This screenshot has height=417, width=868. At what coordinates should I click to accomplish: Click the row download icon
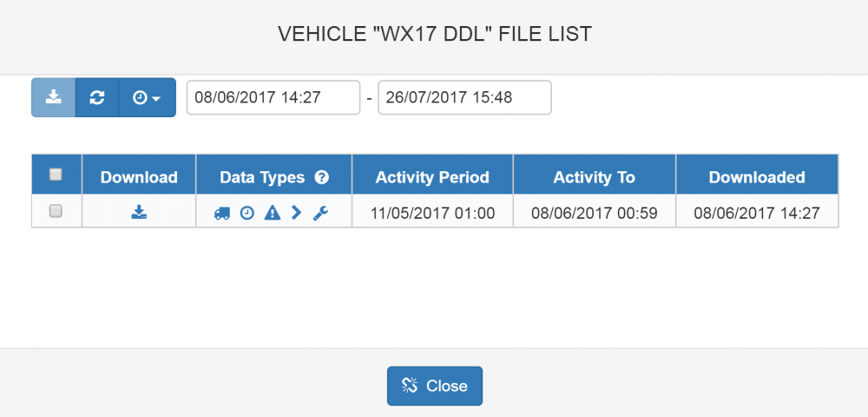click(x=139, y=212)
